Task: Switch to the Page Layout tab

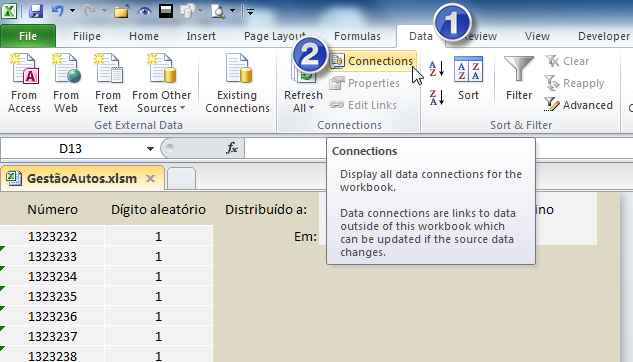Action: 275,36
